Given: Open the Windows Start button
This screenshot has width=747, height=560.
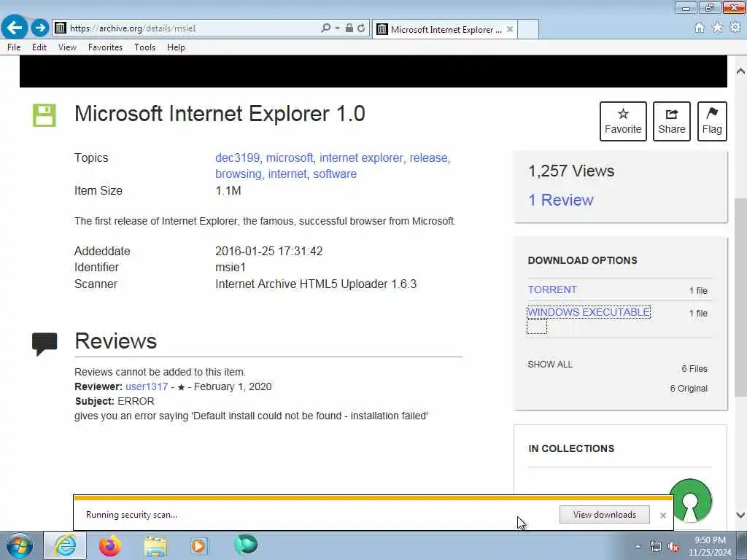Looking at the screenshot, I should pyautogui.click(x=20, y=545).
